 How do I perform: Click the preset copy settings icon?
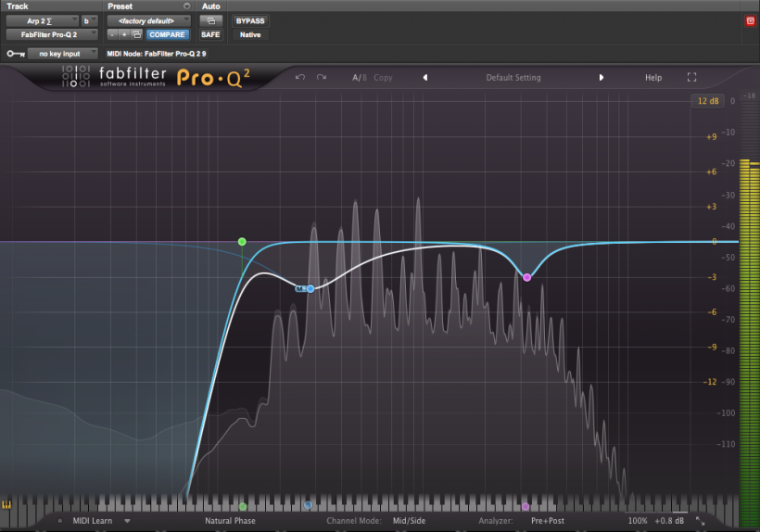[136, 35]
